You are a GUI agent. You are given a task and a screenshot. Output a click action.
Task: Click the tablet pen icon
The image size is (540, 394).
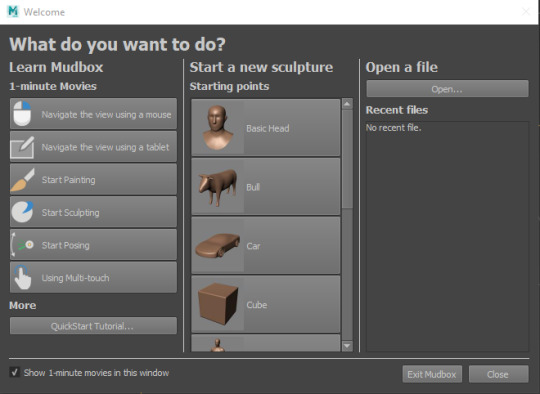[x=22, y=147]
